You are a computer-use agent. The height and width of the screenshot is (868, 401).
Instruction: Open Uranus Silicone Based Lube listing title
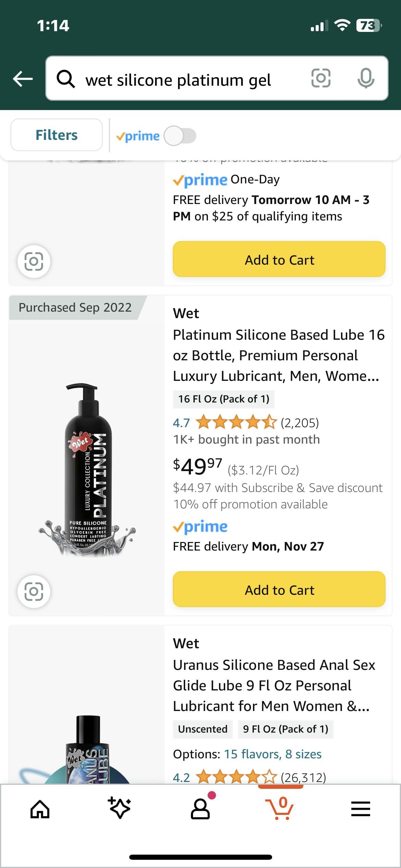coord(274,686)
